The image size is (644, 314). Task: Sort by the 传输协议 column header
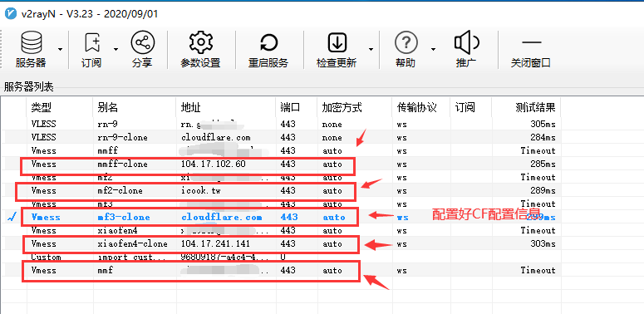[x=421, y=107]
